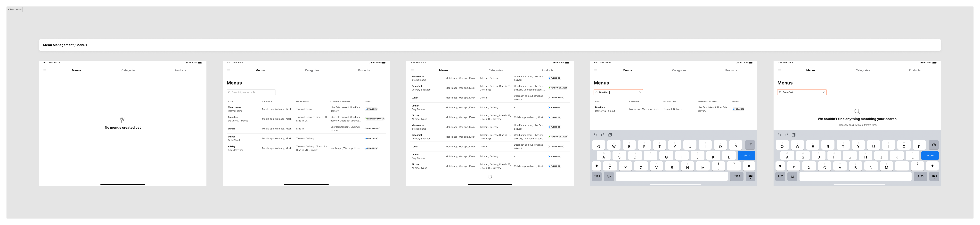
Task: Switch to Categories tab on empty-state screen
Action: 129,70
